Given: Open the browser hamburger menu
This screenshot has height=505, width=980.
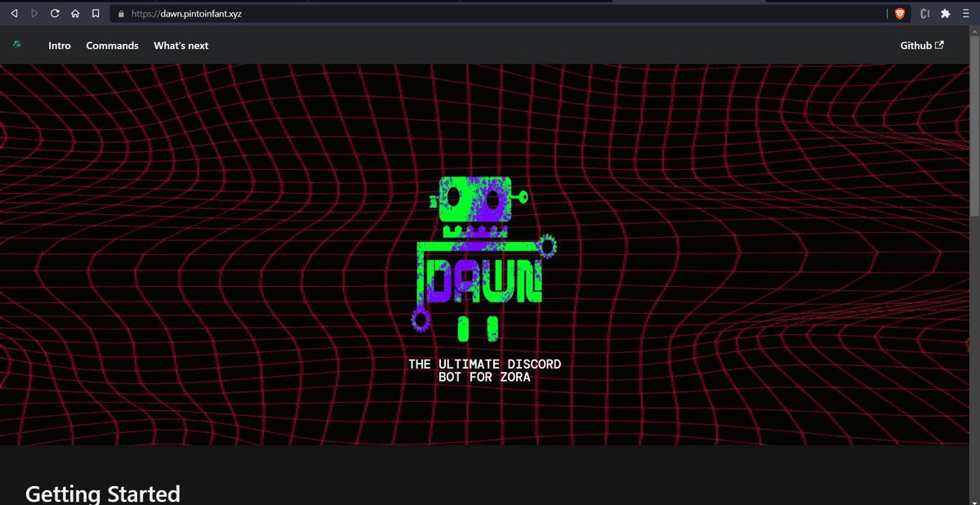Looking at the screenshot, I should [x=966, y=14].
